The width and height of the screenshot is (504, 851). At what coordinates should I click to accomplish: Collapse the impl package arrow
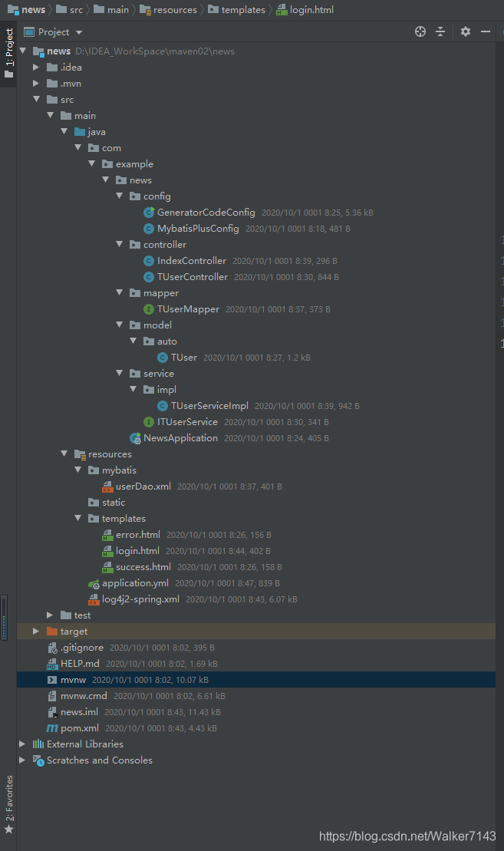(133, 389)
